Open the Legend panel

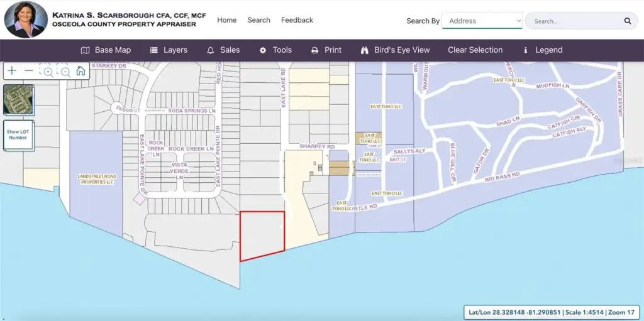[543, 50]
